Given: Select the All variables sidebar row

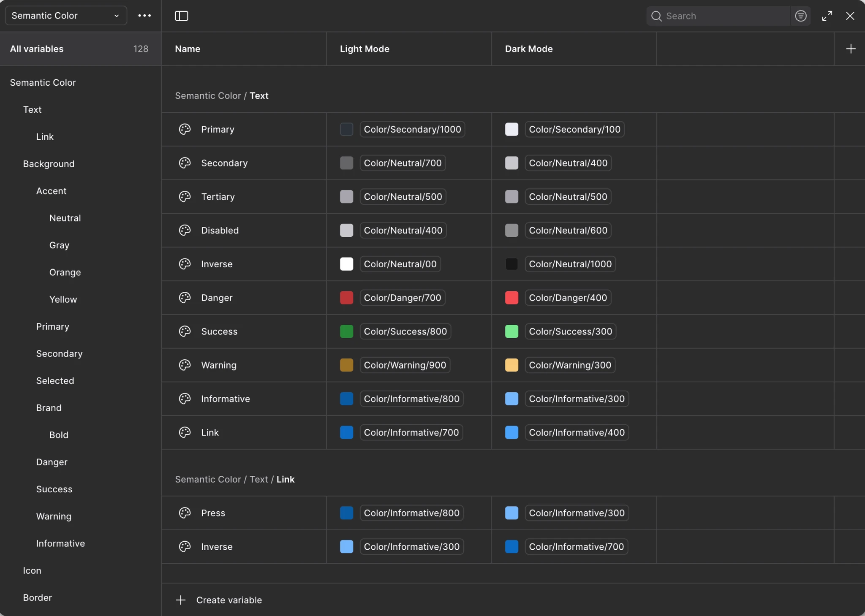Looking at the screenshot, I should point(80,49).
